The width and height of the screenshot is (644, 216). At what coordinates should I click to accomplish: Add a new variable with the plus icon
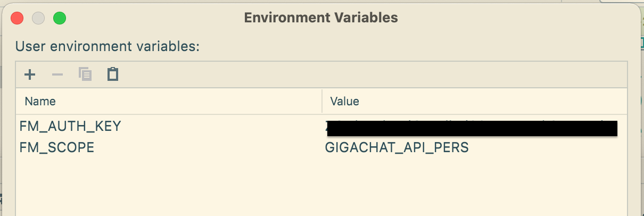tap(30, 74)
